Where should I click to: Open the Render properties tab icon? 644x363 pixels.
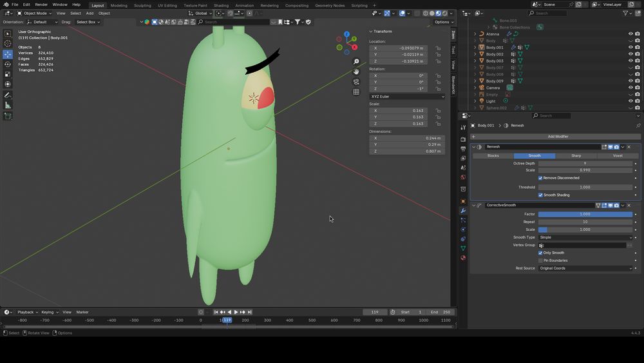click(463, 139)
